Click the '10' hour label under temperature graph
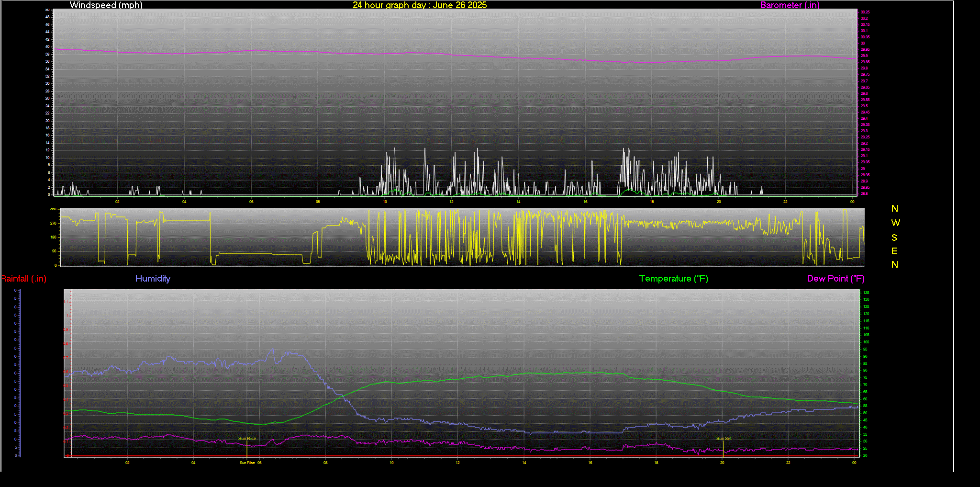This screenshot has width=980, height=487. (x=391, y=463)
